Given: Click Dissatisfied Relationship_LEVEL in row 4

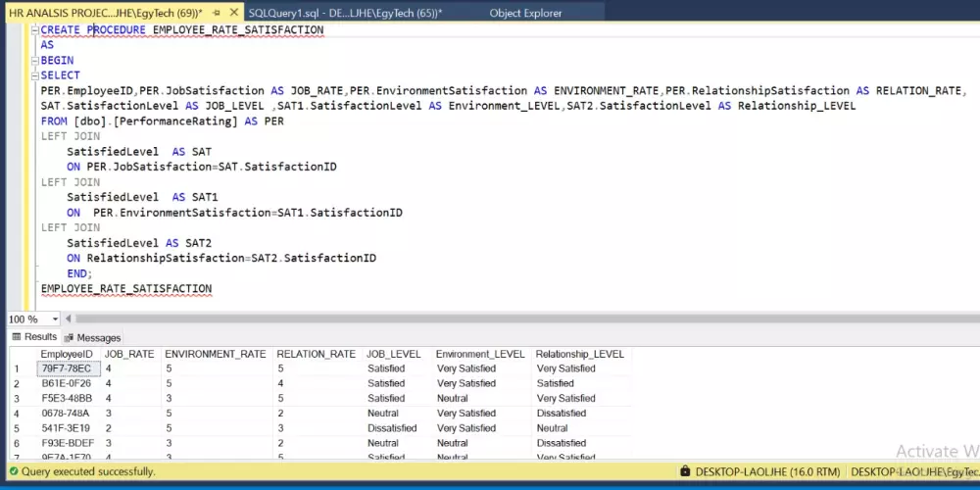Looking at the screenshot, I should 562,414.
